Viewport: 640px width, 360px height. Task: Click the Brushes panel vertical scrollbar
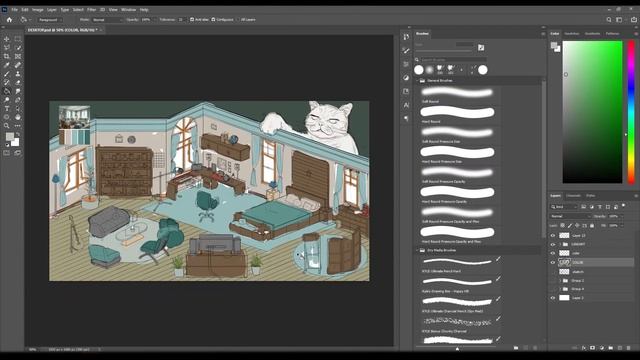coord(543,159)
